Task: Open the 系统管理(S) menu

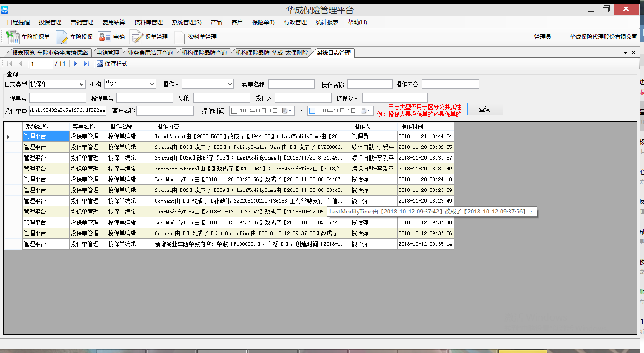Action: (x=187, y=22)
